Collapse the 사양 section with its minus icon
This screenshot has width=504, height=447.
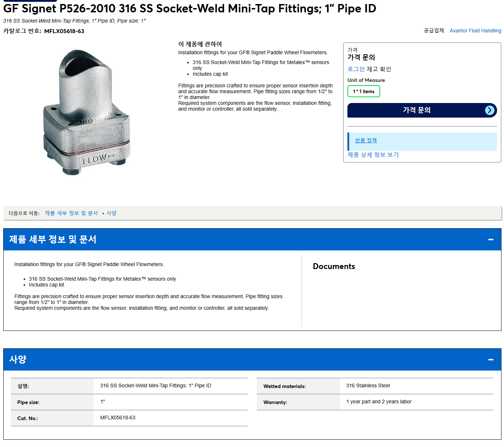click(x=491, y=360)
